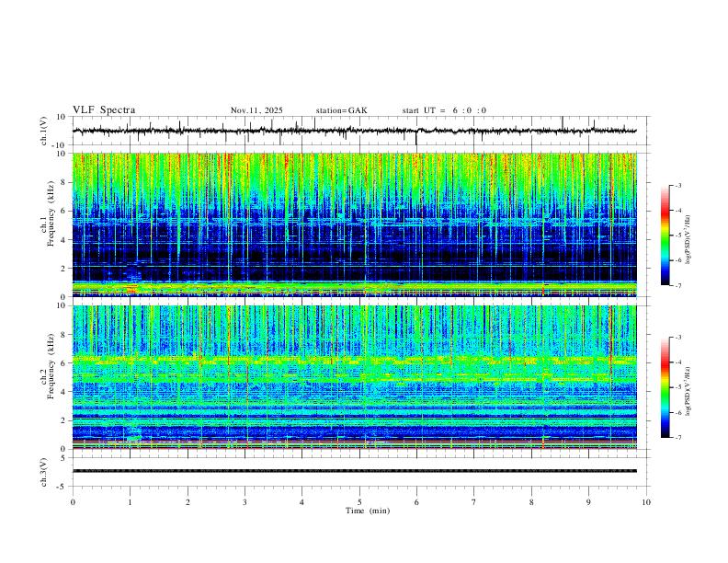The image size is (728, 563).
Task: Click the "-4" tick on lower color bar
Action: 678,362
